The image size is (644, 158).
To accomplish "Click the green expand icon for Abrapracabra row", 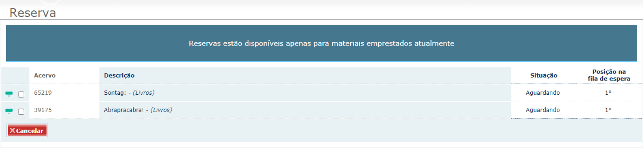I will point(9,111).
